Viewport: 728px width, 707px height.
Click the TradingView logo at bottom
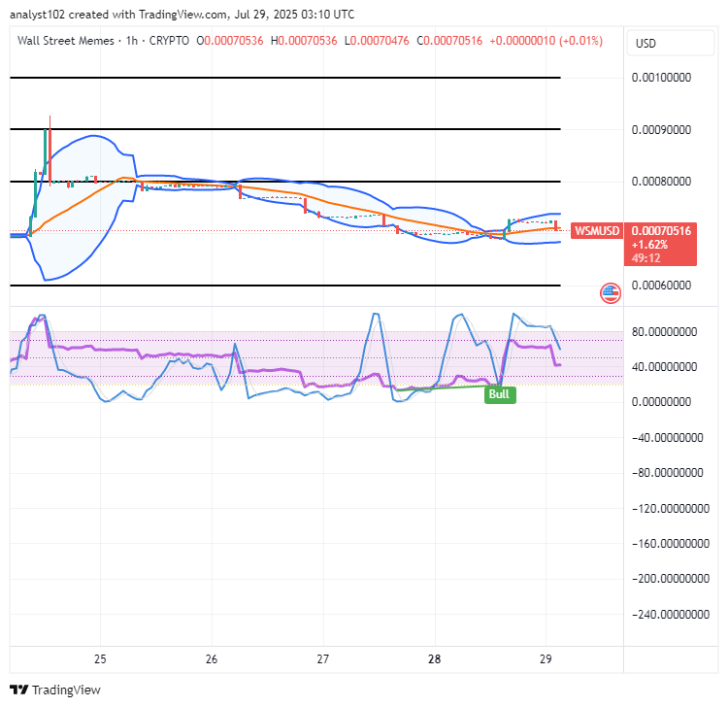click(54, 690)
